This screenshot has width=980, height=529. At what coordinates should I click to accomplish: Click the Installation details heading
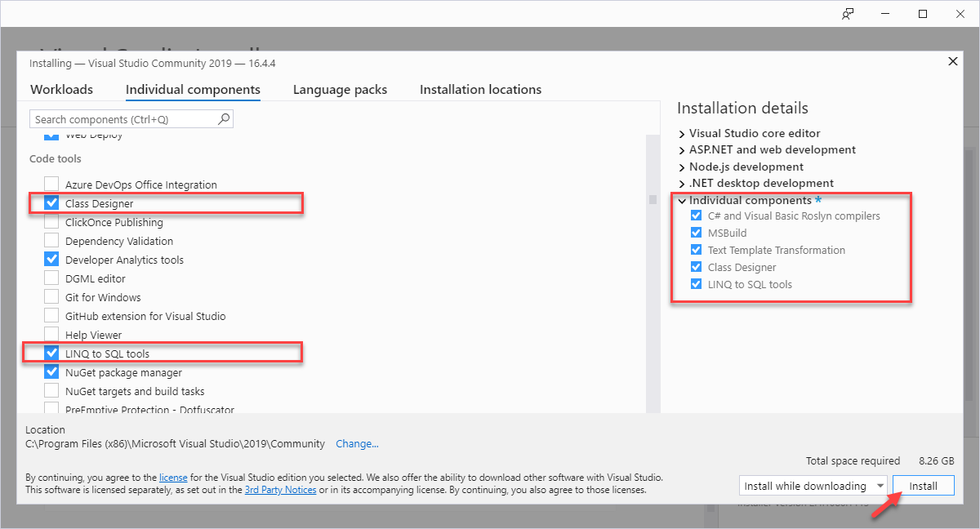742,109
